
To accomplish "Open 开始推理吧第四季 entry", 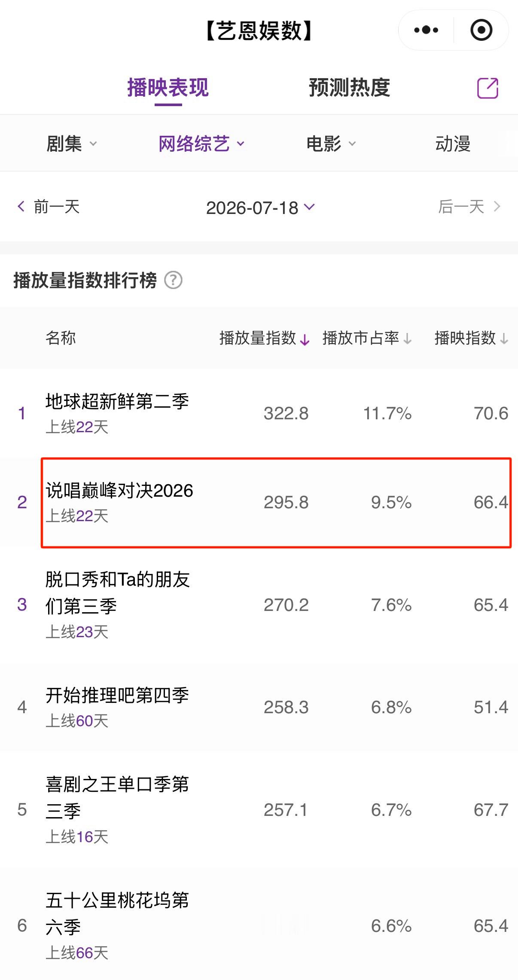I will coord(259,708).
